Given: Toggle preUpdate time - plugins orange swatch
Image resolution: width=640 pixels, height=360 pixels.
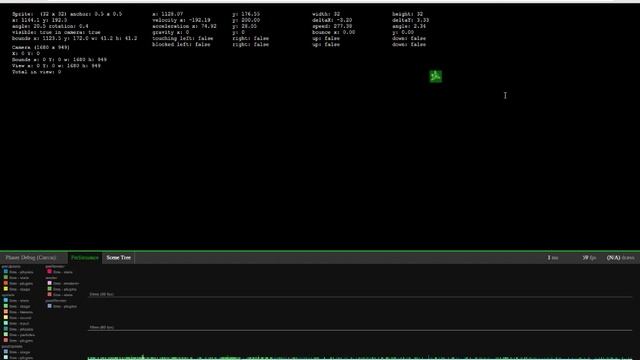Looking at the screenshot, I should point(6,283).
